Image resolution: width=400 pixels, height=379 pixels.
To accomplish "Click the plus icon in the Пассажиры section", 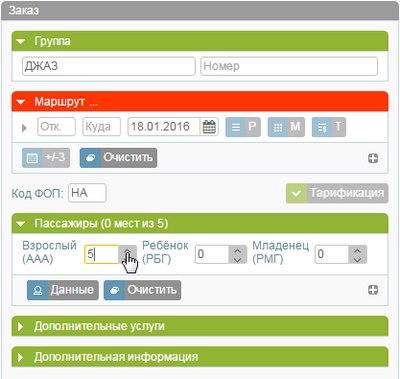I will pos(373,290).
